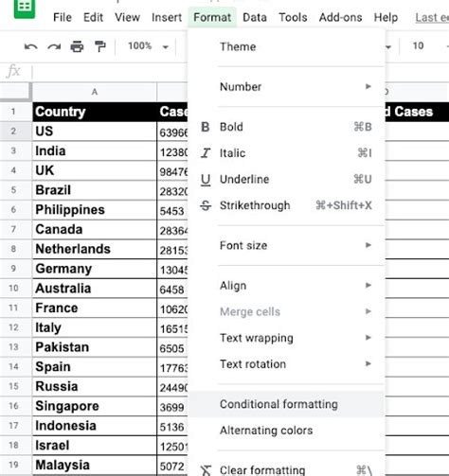Select column A header
Screen dimensions: 449x476
tap(95, 92)
